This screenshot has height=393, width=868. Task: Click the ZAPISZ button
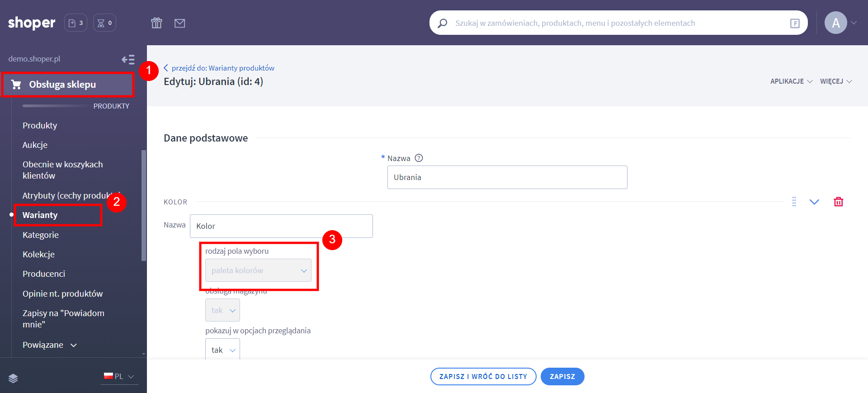(x=562, y=376)
